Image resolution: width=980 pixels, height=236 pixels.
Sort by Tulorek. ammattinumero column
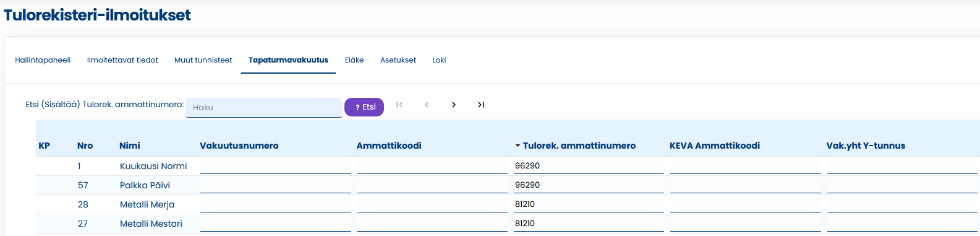click(575, 146)
